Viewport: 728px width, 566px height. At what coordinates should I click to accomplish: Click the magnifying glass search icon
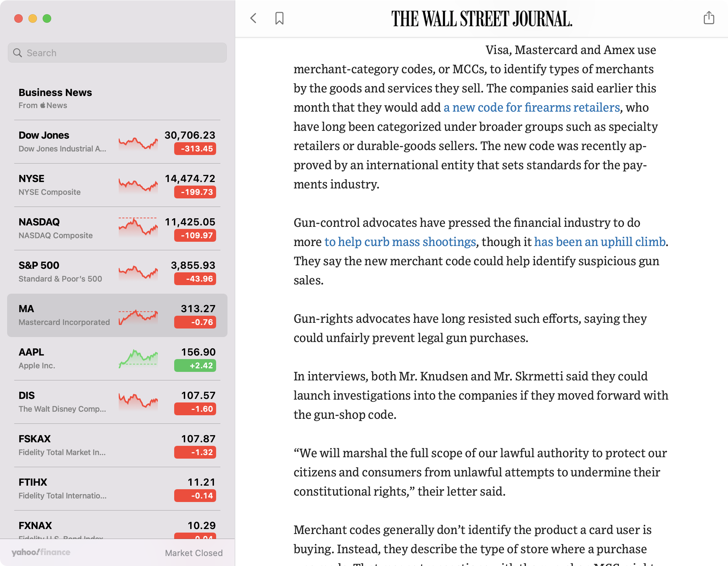(x=17, y=53)
